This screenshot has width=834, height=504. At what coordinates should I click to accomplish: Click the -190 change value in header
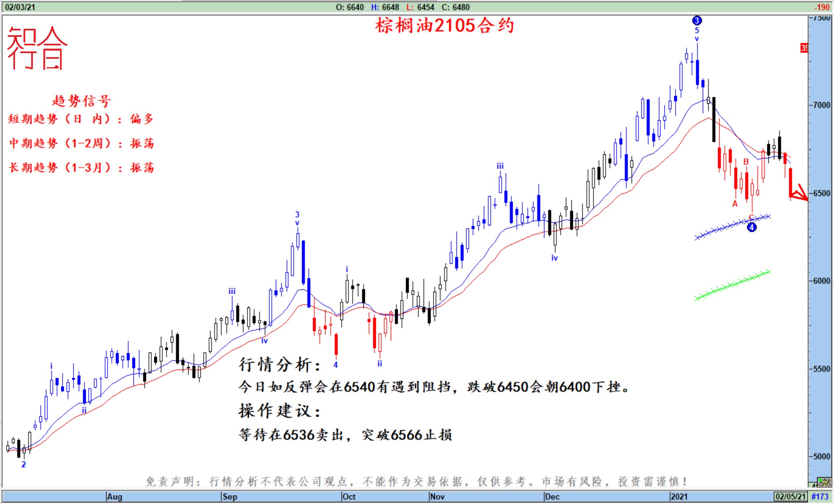[822, 7]
